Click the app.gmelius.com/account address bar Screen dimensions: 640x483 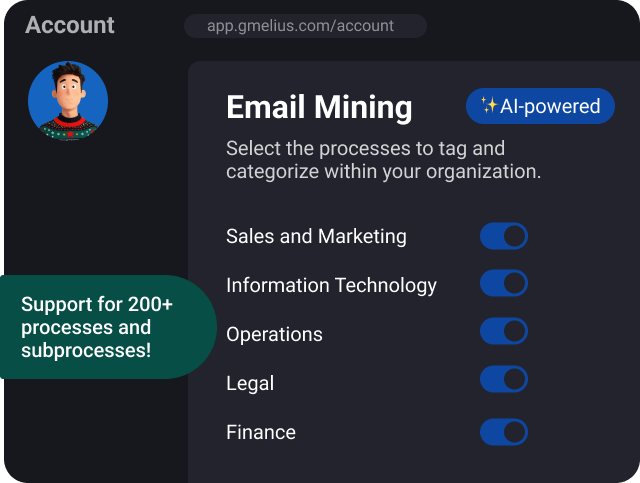[305, 26]
